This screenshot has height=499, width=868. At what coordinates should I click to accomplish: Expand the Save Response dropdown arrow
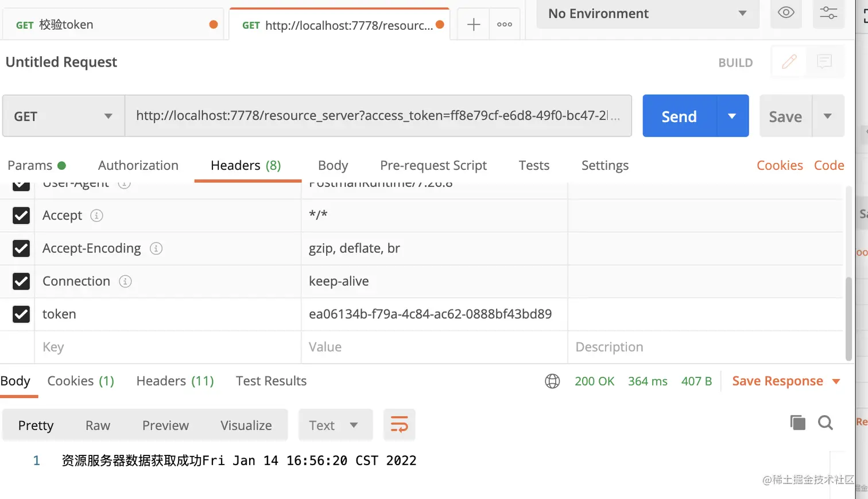click(x=836, y=381)
